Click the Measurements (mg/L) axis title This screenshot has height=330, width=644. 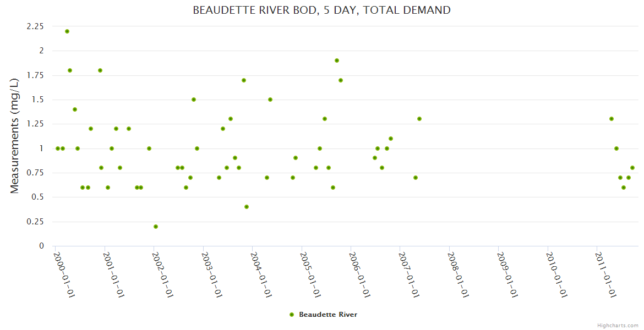[x=15, y=136]
